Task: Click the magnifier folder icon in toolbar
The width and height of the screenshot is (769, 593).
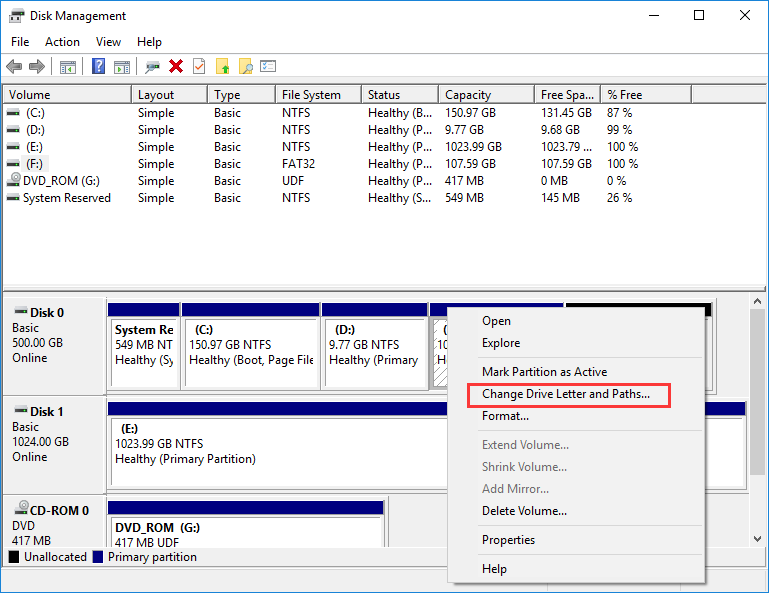Action: tap(245, 66)
